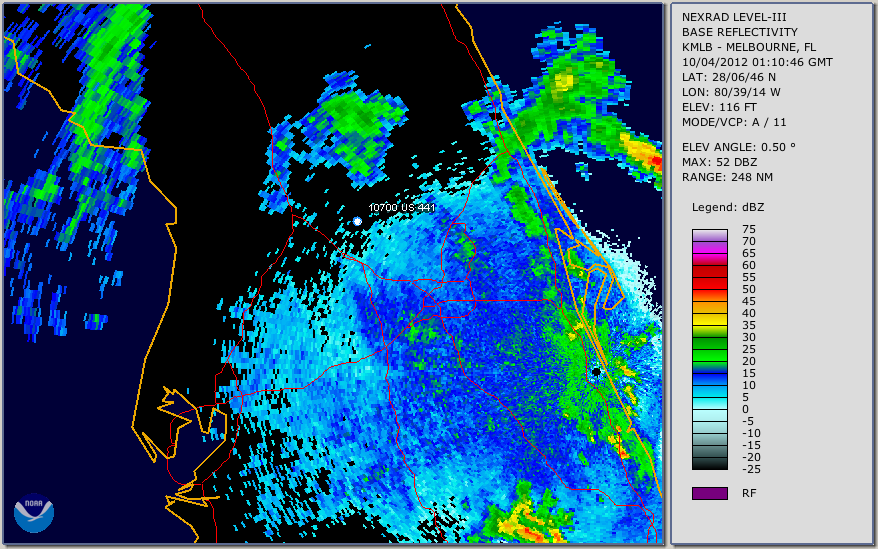The width and height of the screenshot is (878, 549).
Task: Click "MAX: 52 DBZ" text
Action: (720, 162)
